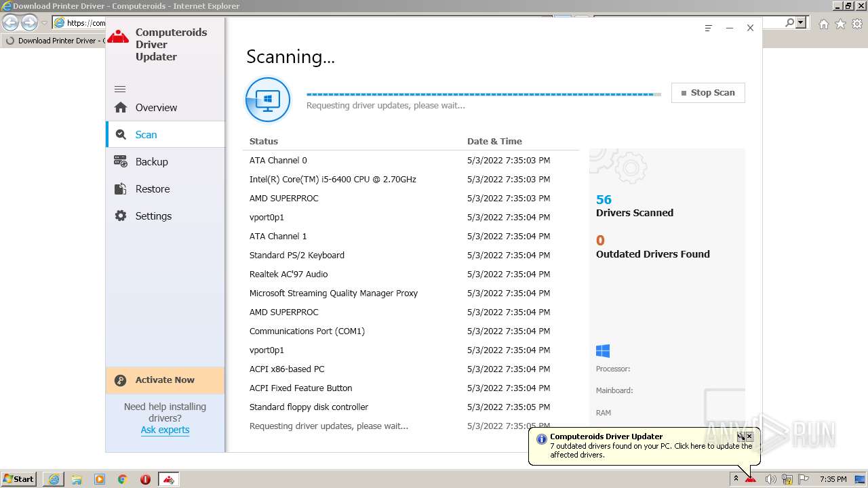Click the IE address bar
Image resolution: width=868 pixels, height=488 pixels.
pyautogui.click(x=80, y=22)
